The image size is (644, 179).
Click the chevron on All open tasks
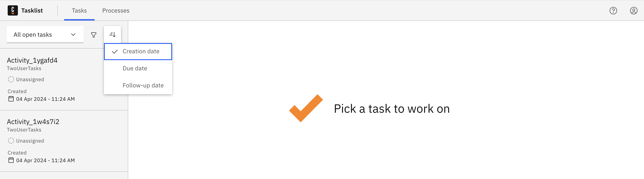[x=73, y=35]
